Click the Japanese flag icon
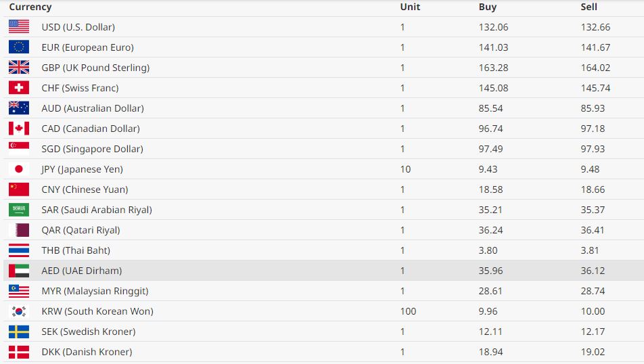 pyautogui.click(x=19, y=169)
